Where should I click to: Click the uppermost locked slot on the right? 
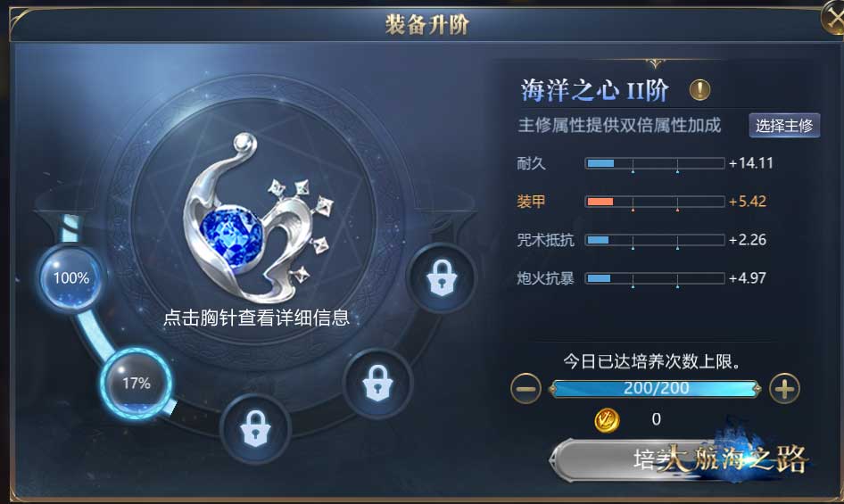[442, 277]
